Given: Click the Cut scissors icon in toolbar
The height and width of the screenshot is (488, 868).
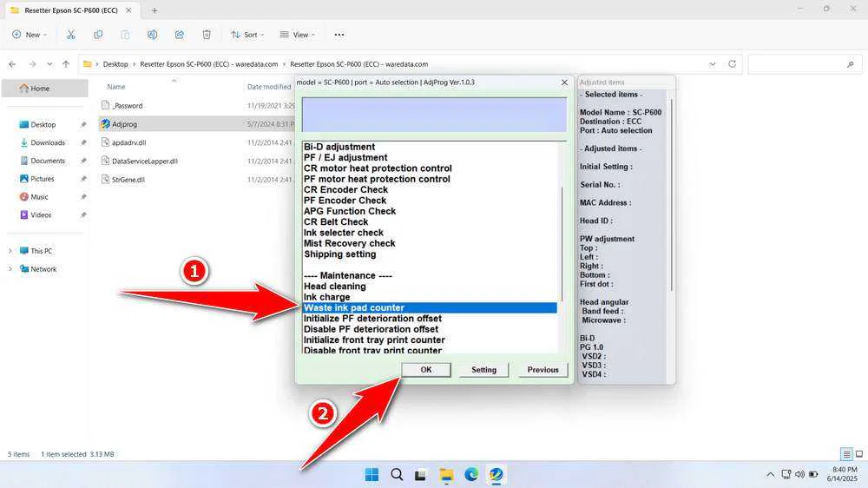Looking at the screenshot, I should pos(71,35).
